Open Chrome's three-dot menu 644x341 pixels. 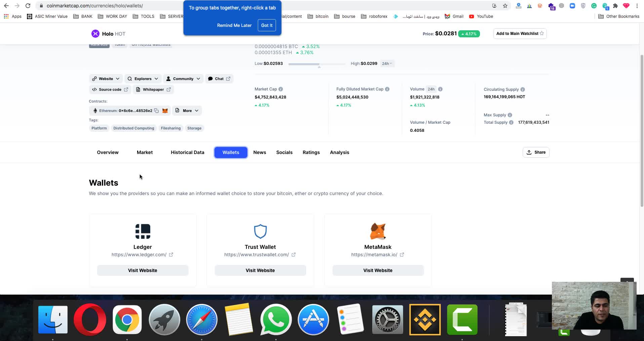637,6
